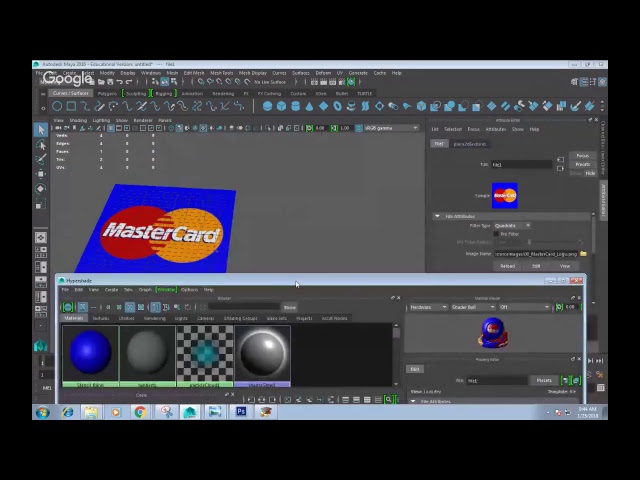640x480 pixels.
Task: Open Internet Explorer from taskbar
Action: (67, 411)
